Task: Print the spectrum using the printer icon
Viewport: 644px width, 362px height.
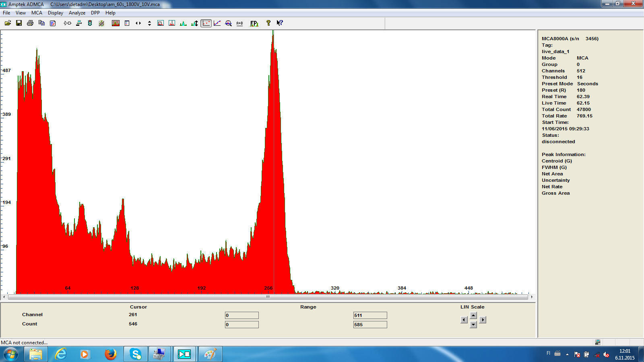Action: 30,23
